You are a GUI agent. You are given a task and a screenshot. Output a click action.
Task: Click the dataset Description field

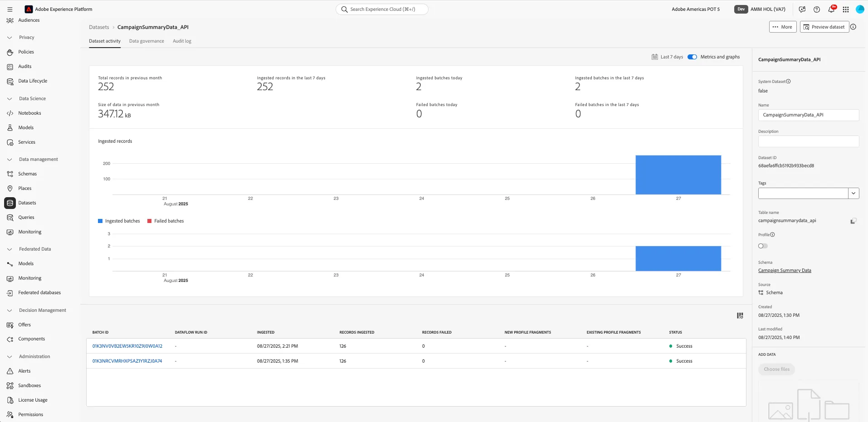point(809,141)
